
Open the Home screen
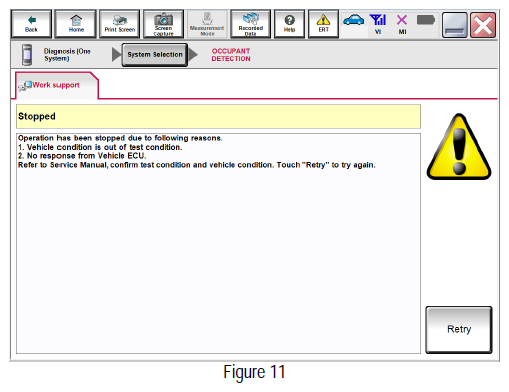pos(76,24)
